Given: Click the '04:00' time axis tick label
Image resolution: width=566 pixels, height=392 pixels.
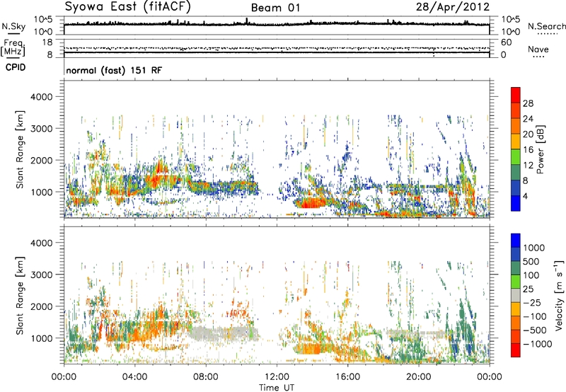Looking at the screenshot, I should point(134,377).
